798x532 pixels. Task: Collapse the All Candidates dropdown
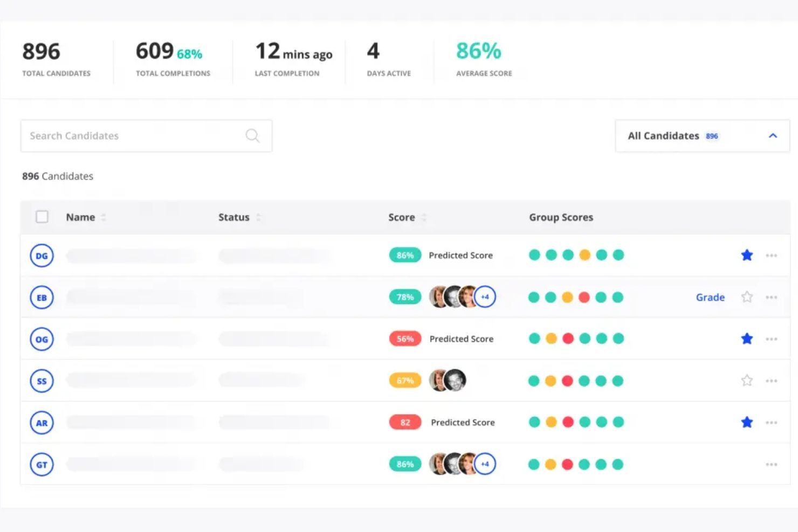773,135
